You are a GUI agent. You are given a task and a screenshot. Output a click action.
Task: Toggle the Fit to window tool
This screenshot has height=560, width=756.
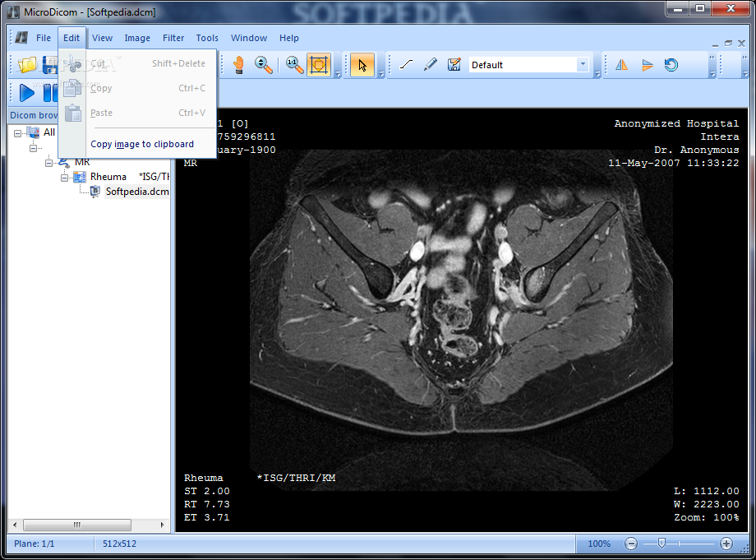pyautogui.click(x=319, y=65)
